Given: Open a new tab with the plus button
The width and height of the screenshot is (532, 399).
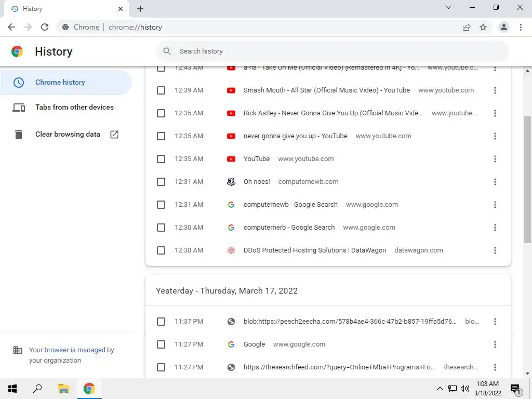Looking at the screenshot, I should [x=140, y=9].
